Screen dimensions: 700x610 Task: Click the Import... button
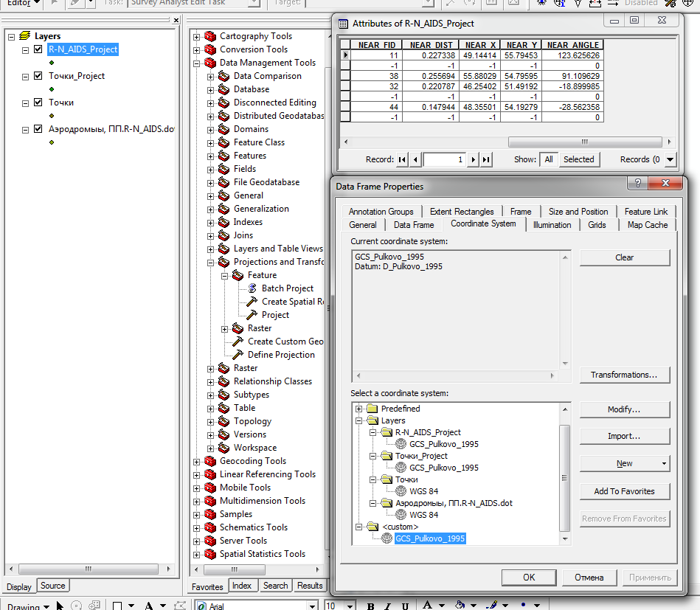[625, 436]
